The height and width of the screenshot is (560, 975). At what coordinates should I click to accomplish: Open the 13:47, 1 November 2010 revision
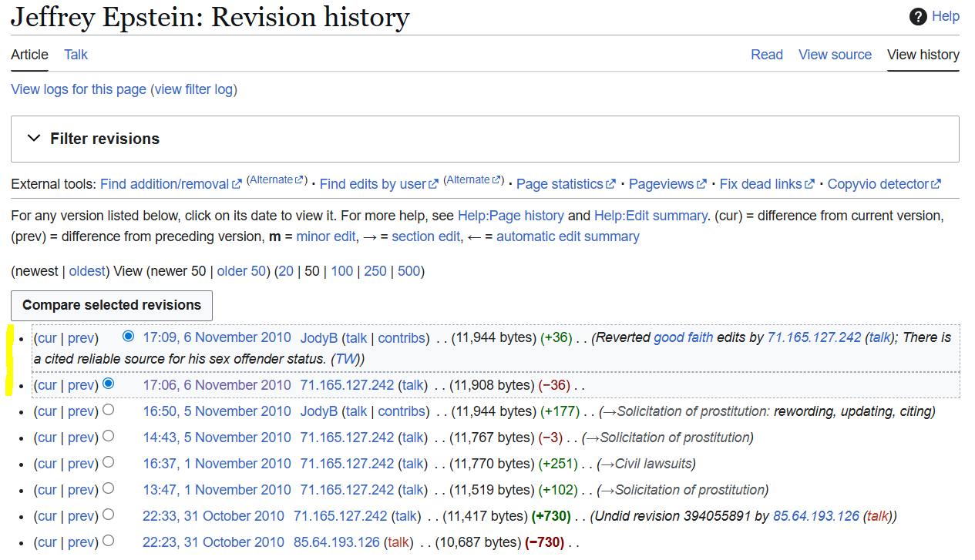click(217, 490)
